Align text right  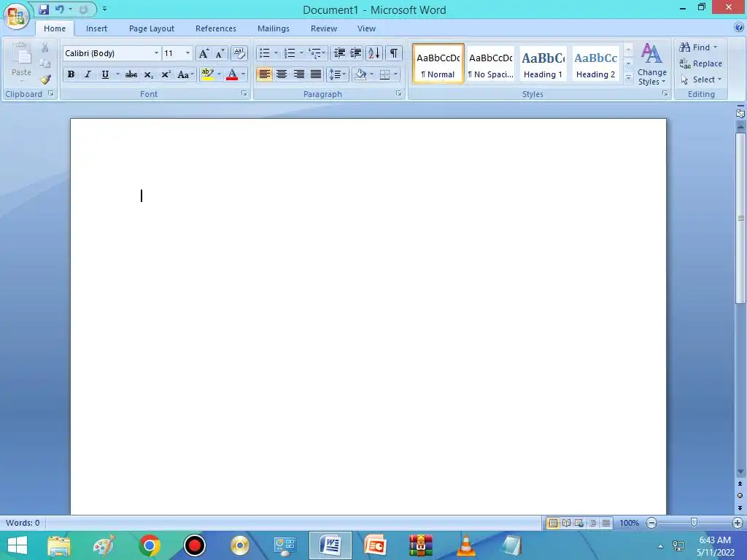[x=298, y=74]
